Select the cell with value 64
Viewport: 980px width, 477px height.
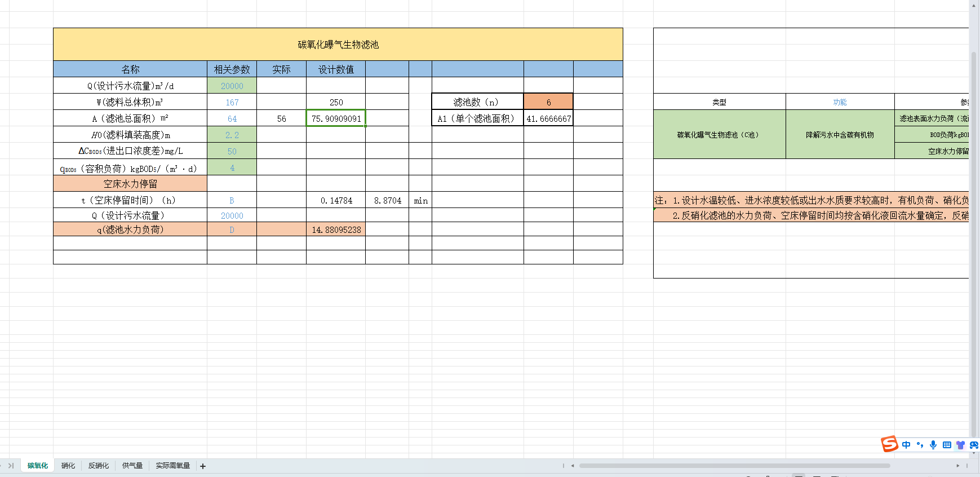232,118
